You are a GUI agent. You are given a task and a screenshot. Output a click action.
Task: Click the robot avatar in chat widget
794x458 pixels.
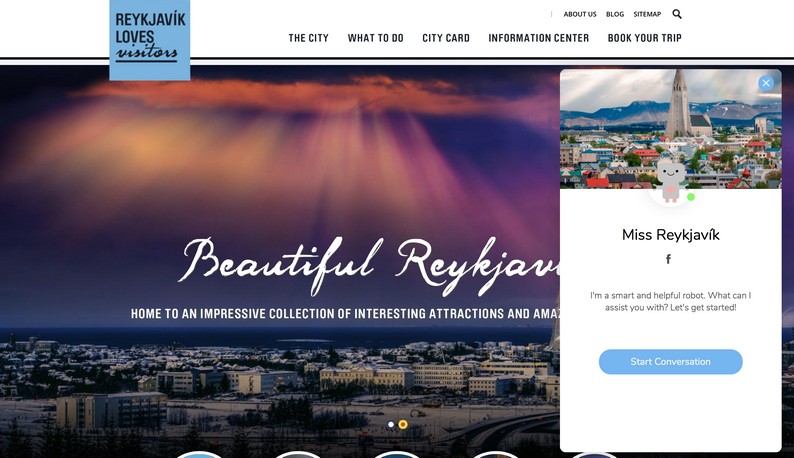point(670,182)
